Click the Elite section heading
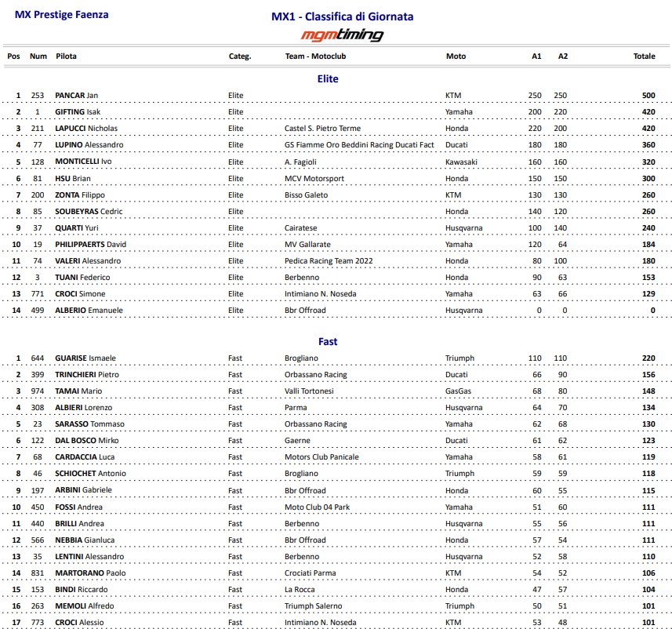 pos(328,79)
